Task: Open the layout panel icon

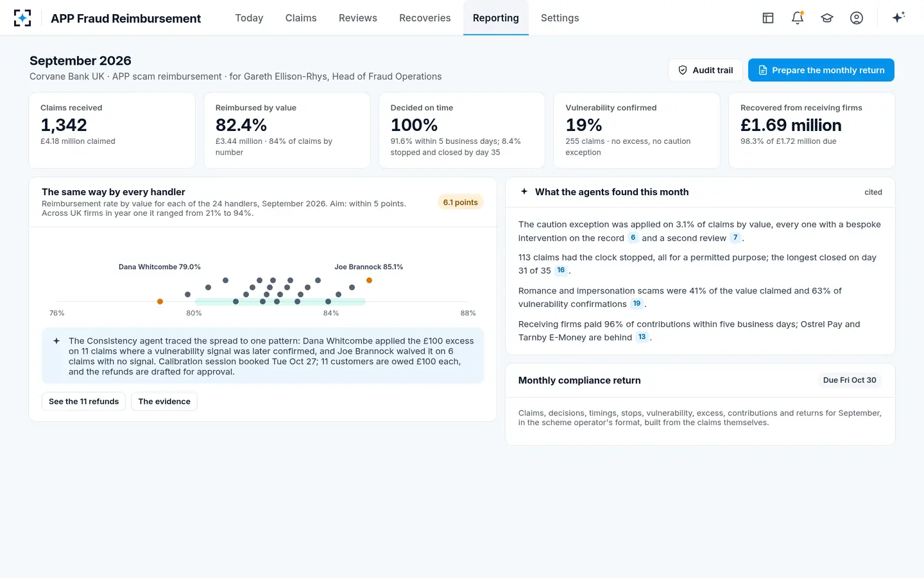Action: click(768, 18)
